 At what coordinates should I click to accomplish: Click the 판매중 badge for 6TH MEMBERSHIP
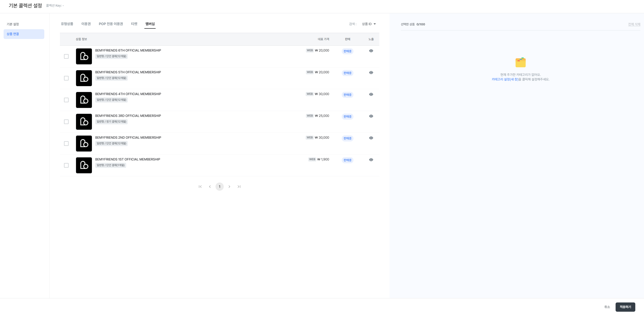coord(348,51)
